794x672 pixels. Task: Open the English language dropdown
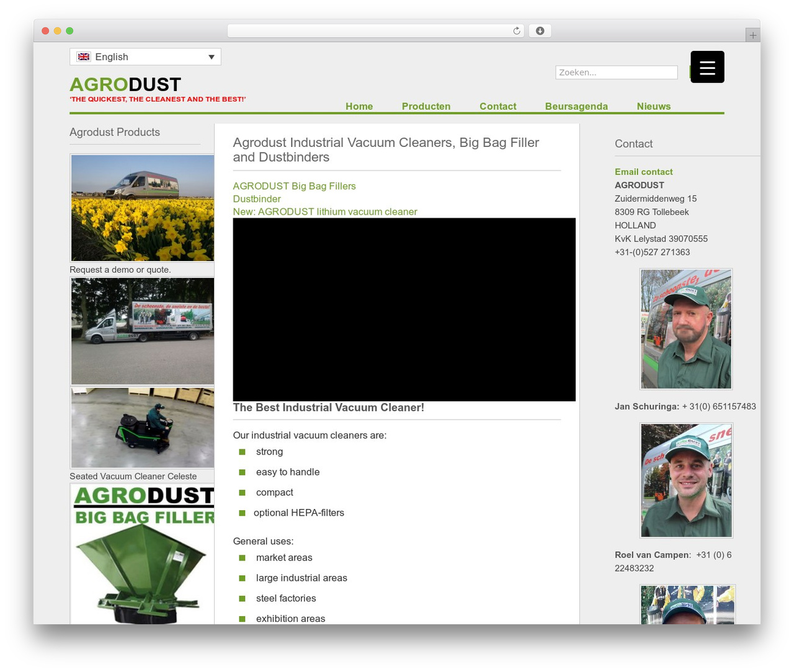tap(145, 56)
